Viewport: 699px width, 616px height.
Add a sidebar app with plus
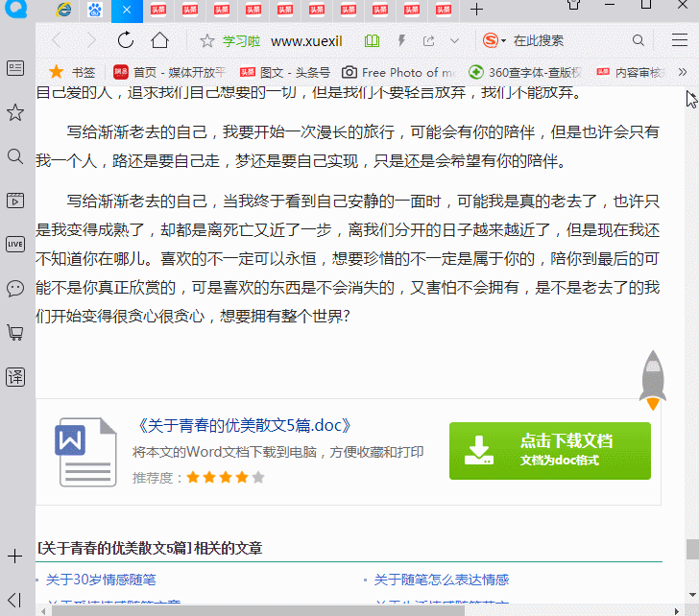pos(14,556)
